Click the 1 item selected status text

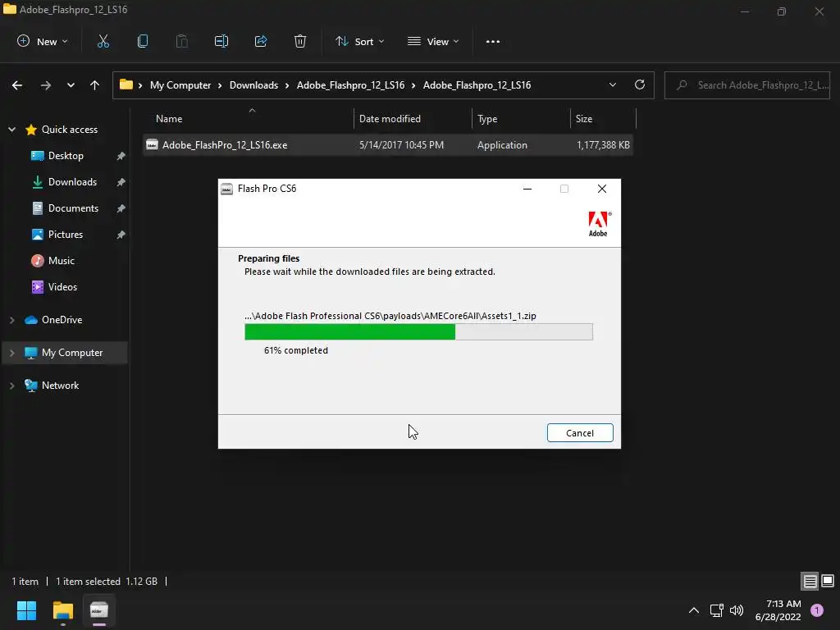tap(88, 582)
